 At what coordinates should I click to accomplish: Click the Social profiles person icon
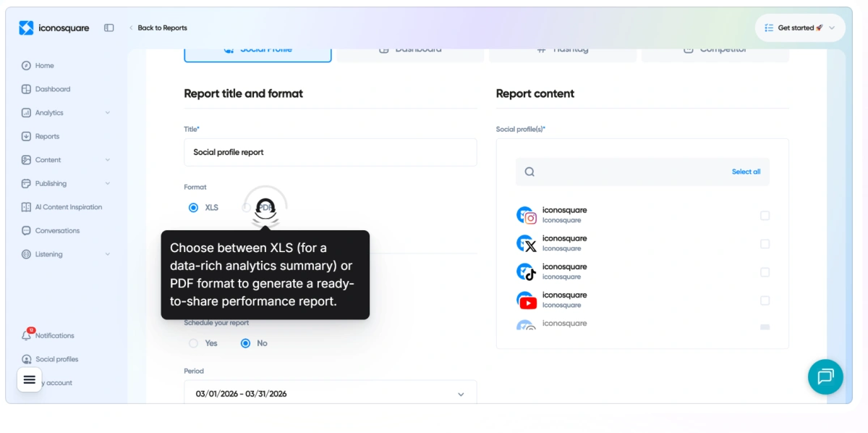tap(27, 359)
